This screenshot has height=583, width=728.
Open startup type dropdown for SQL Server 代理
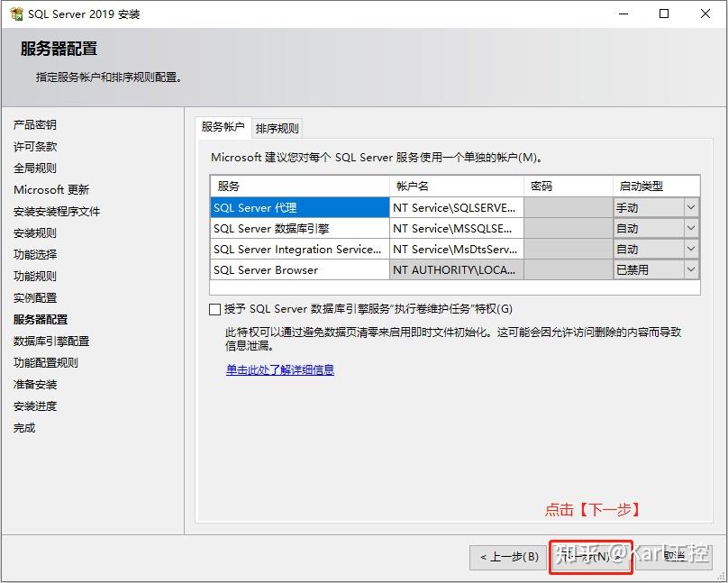click(691, 207)
